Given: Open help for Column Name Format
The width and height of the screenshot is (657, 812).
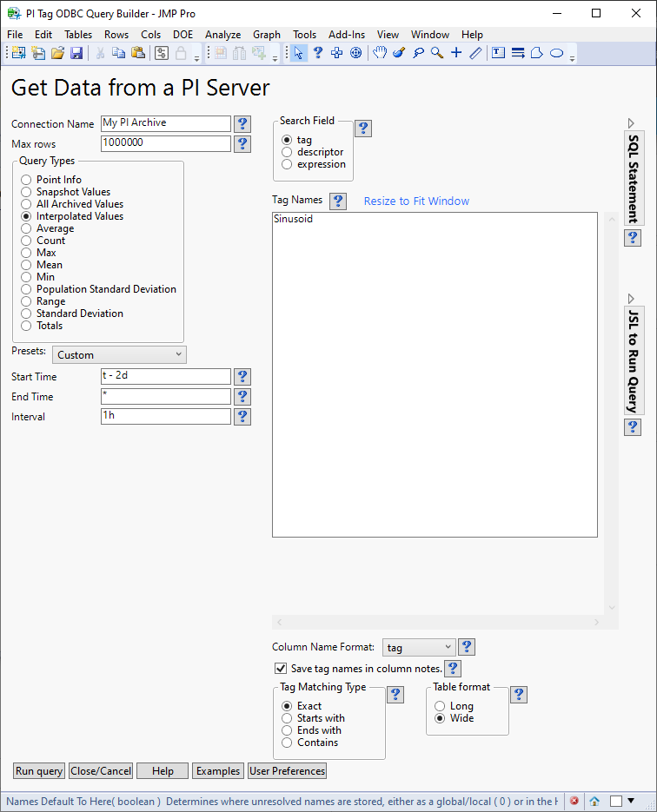Looking at the screenshot, I should coord(467,647).
